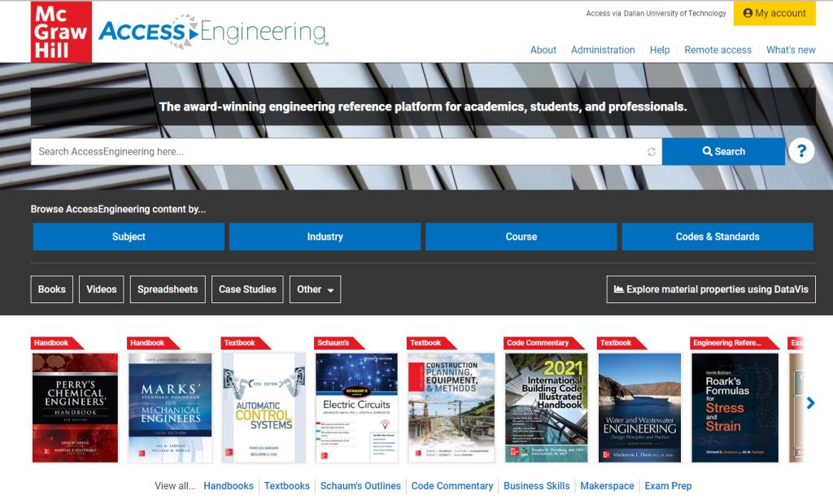View all Business Skills
Viewport: 833px width, 504px height.
pos(537,486)
